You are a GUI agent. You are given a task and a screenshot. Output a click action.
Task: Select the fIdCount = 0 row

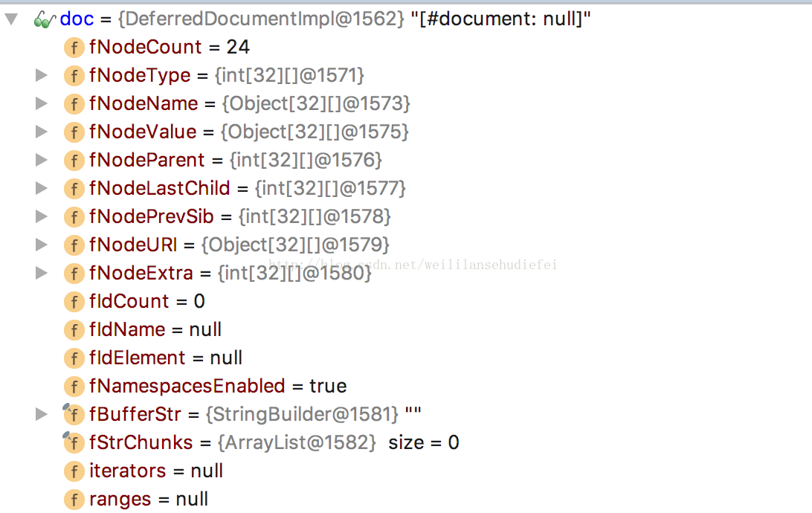click(146, 302)
